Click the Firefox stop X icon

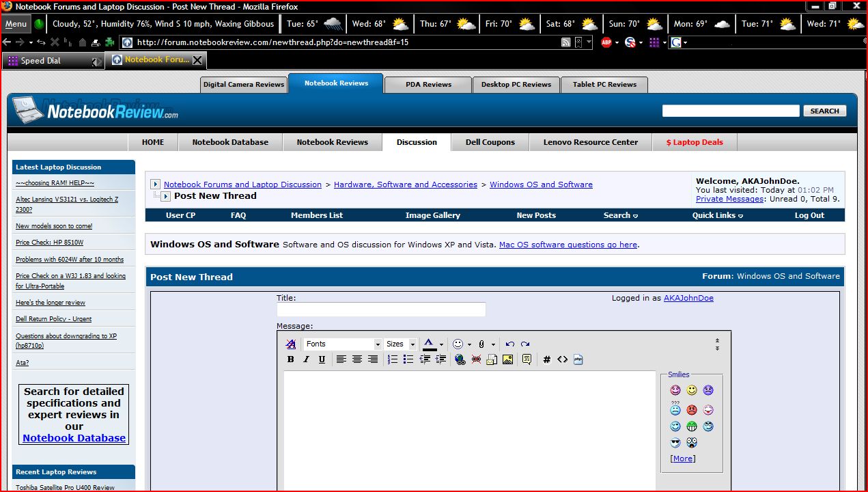tap(55, 42)
